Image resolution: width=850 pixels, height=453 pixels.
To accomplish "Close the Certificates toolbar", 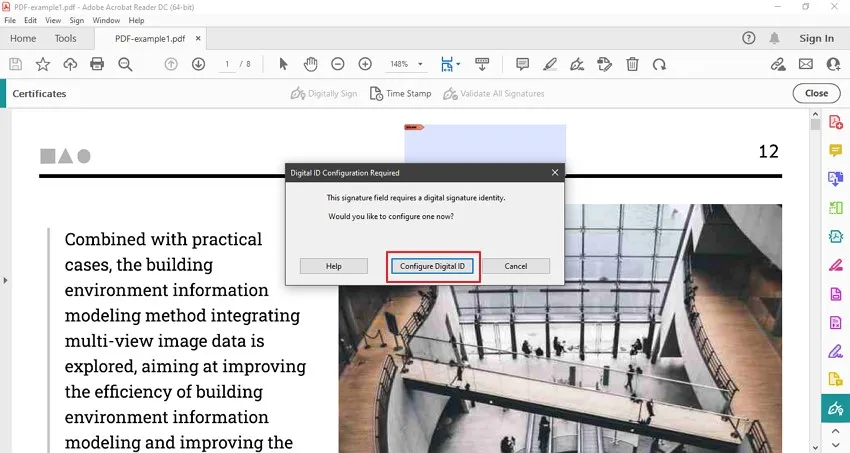I will click(816, 93).
